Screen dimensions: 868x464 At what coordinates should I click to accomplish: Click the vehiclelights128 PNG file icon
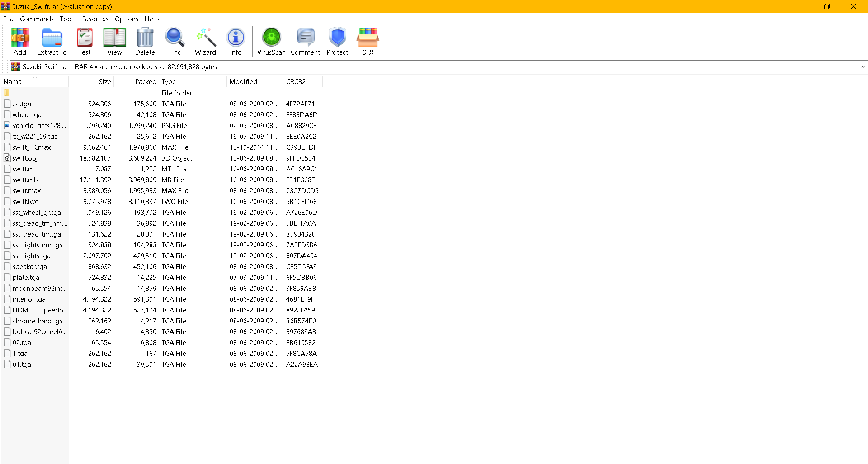7,125
